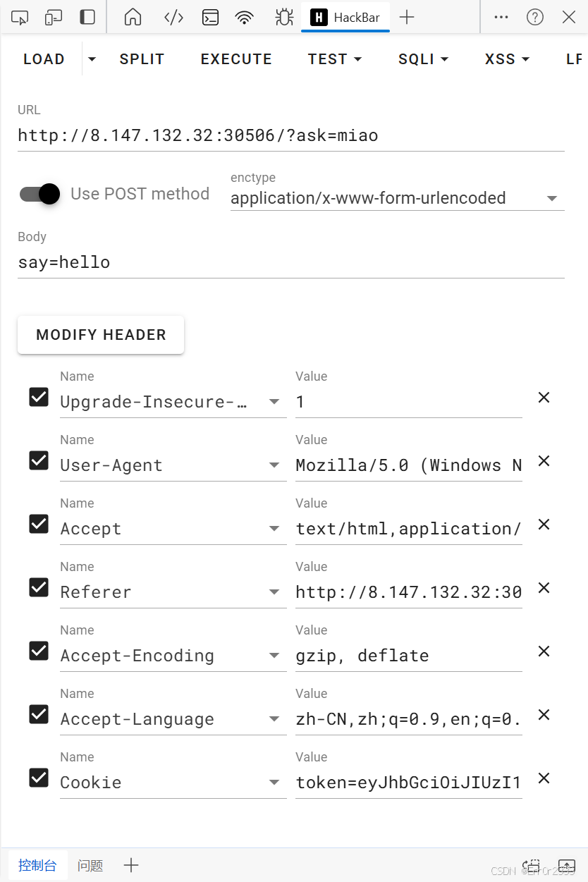
Task: Switch to the 问题 tab at bottom
Action: (x=90, y=865)
